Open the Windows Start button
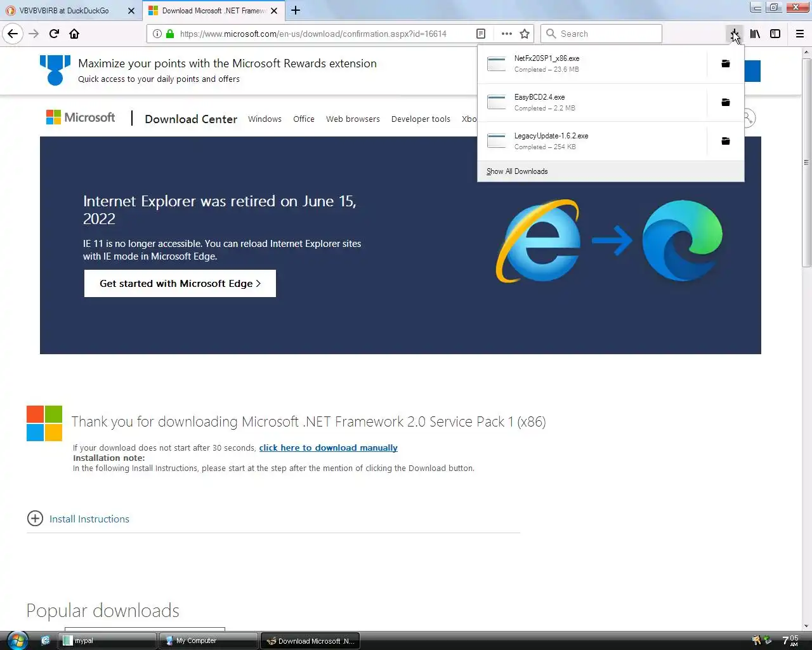 click(x=17, y=640)
